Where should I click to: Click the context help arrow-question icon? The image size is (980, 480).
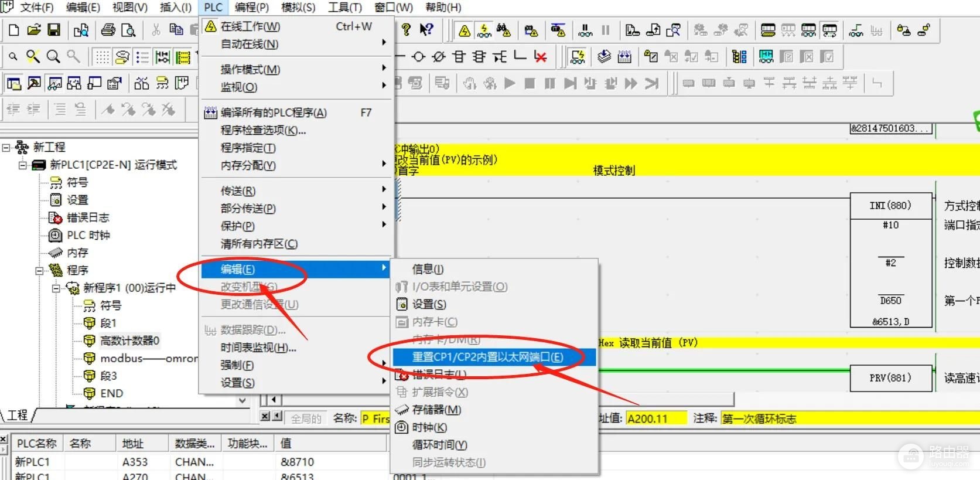click(x=426, y=30)
